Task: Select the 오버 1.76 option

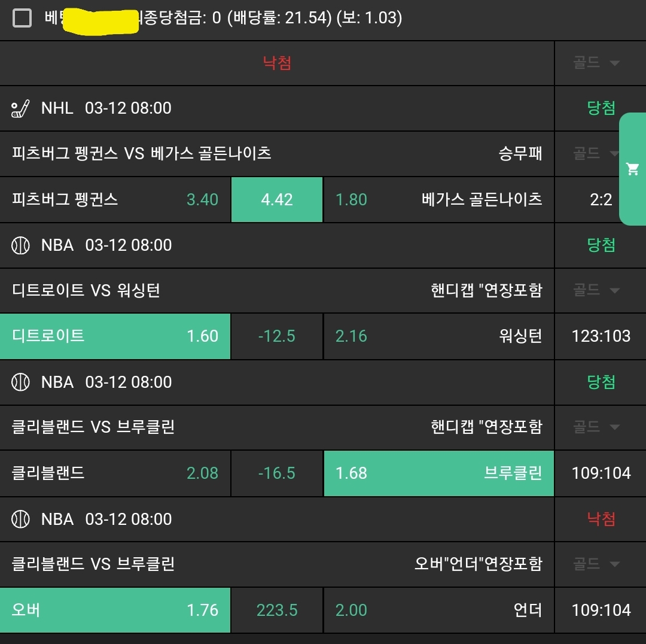Action: tap(115, 610)
